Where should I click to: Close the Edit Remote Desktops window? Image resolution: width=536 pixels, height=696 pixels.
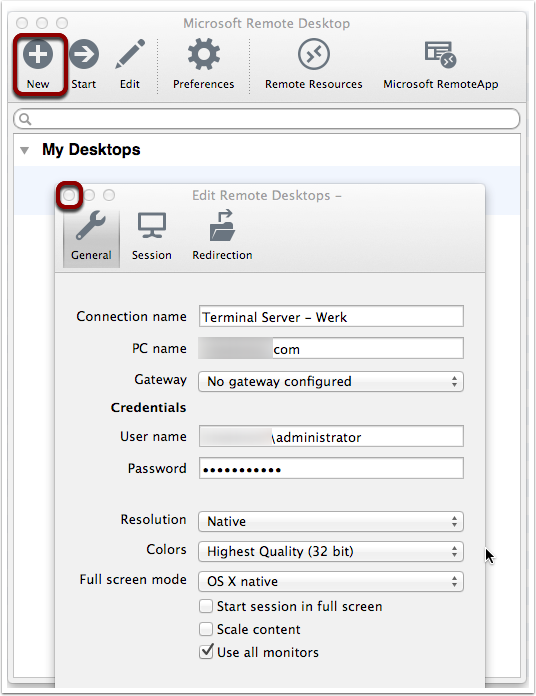click(69, 195)
